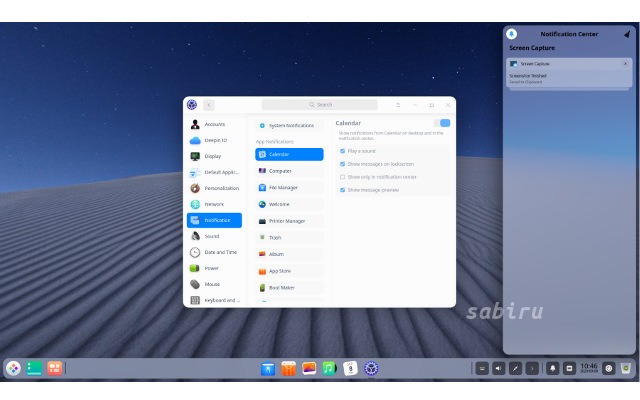640x400 pixels.
Task: Click the Control Center logo in title bar
Action: pos(192,104)
